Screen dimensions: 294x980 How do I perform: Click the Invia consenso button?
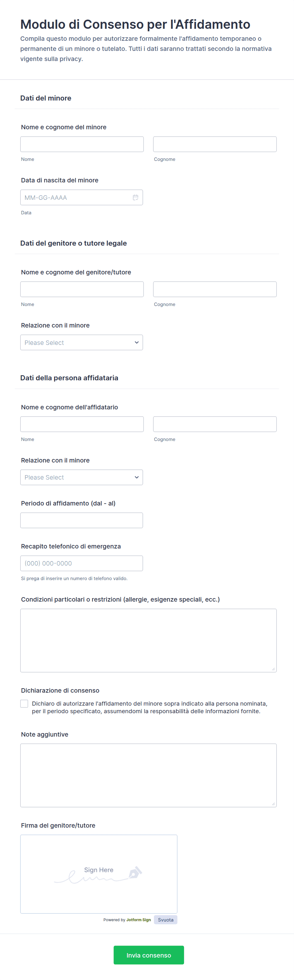pos(148,955)
